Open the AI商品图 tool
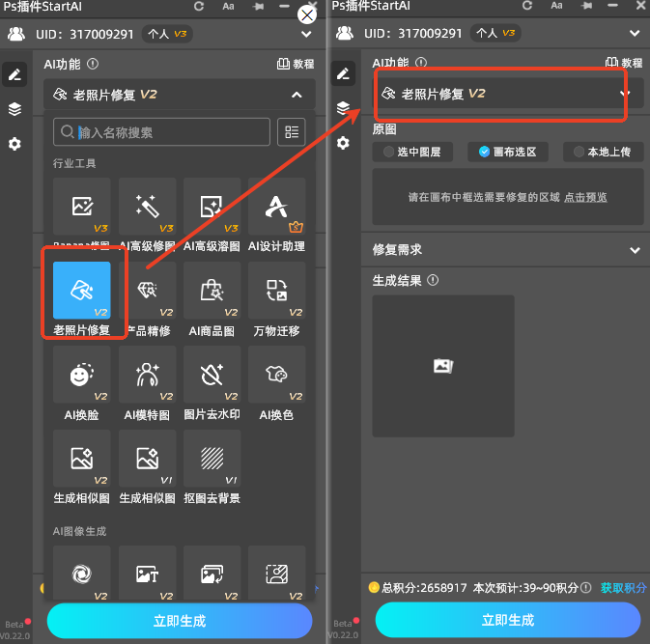 tap(212, 290)
